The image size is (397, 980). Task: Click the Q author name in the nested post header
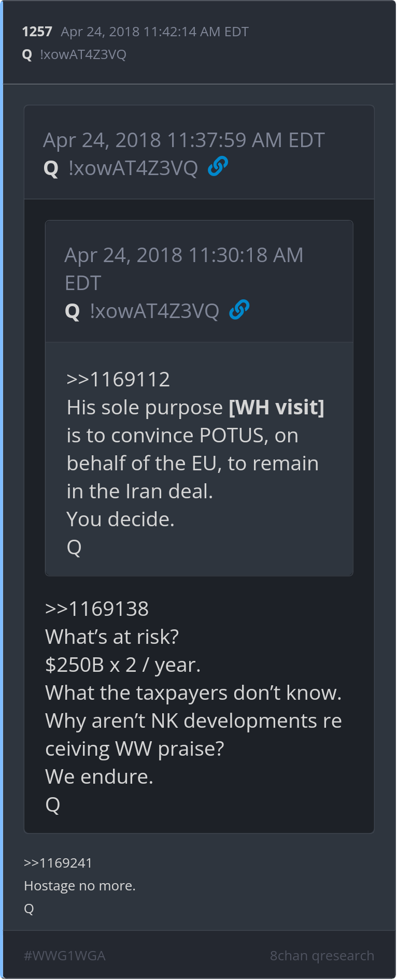73,312
